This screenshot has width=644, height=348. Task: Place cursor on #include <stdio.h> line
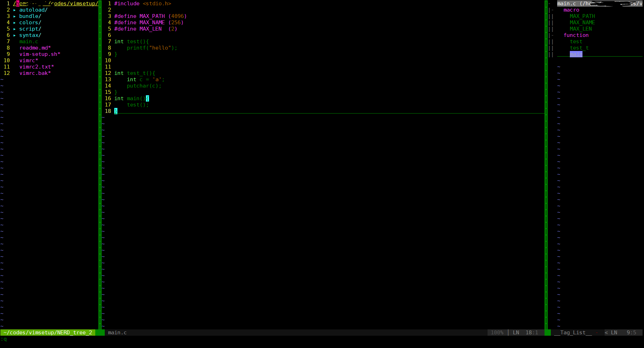143,4
